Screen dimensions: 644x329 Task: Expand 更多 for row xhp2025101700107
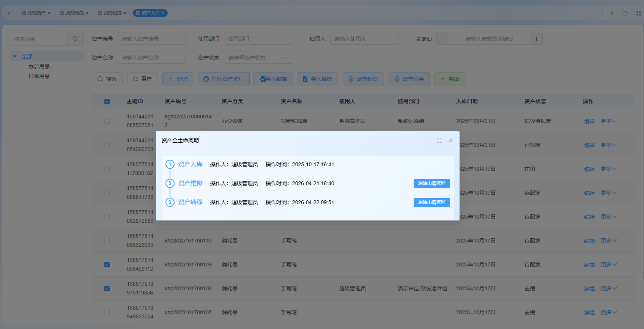pyautogui.click(x=609, y=312)
